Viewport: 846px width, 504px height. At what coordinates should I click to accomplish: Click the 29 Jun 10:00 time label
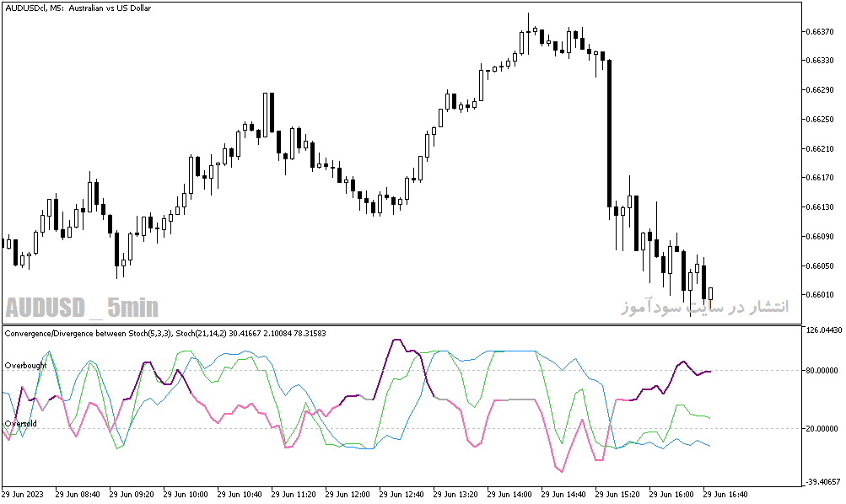point(186,494)
